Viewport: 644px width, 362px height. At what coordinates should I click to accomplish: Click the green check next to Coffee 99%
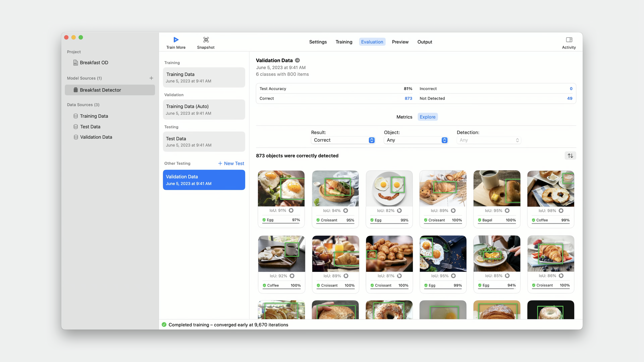pyautogui.click(x=533, y=220)
